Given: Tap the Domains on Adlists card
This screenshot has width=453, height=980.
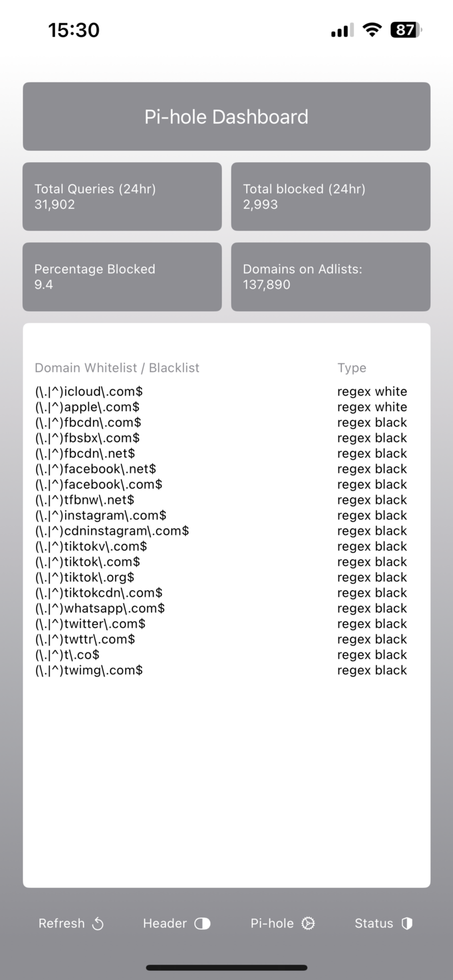Looking at the screenshot, I should coord(330,277).
